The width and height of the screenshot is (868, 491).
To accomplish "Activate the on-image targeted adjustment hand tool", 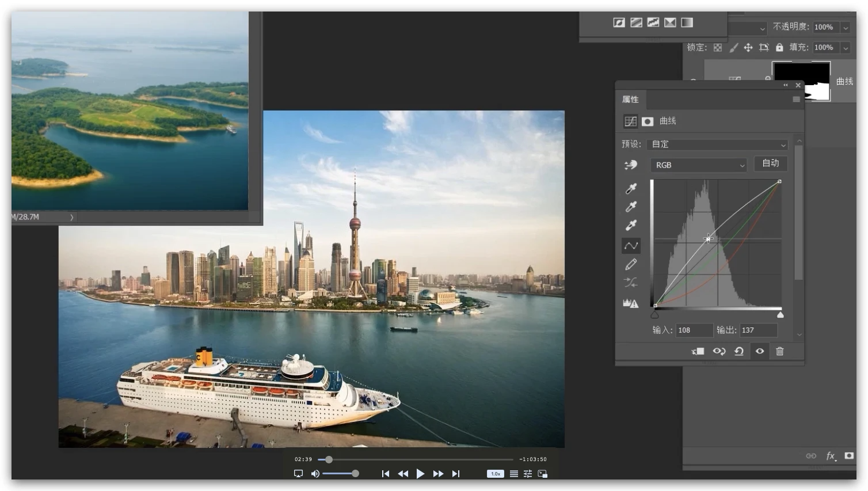I will (x=631, y=165).
